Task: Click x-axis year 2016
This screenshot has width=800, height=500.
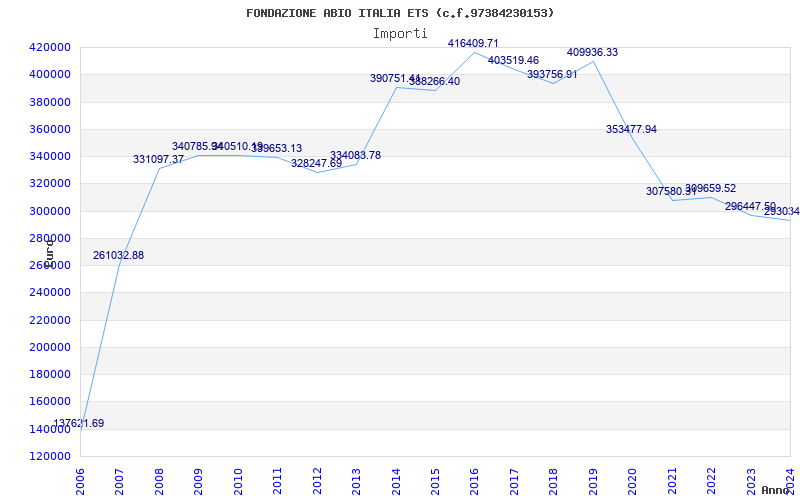Action: 474,482
